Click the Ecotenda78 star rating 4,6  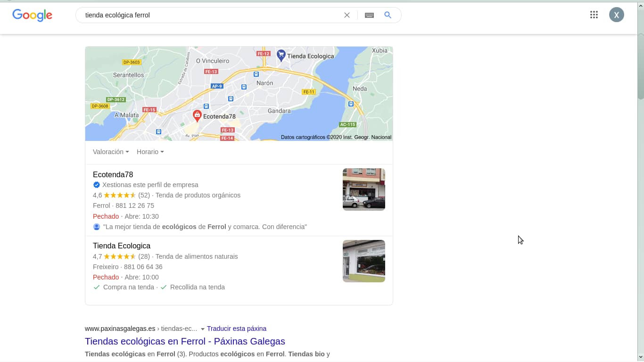(115, 195)
